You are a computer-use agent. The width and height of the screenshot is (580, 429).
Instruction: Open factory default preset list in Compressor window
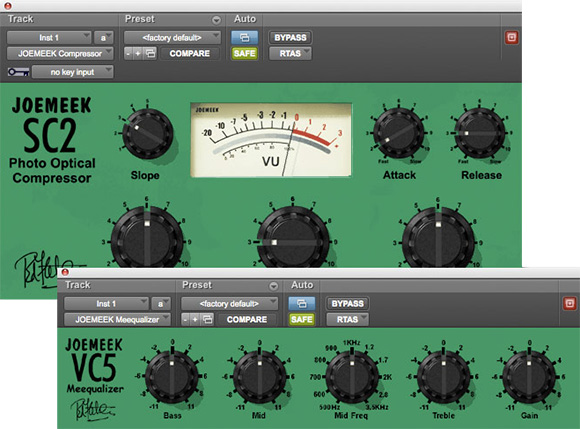(172, 37)
